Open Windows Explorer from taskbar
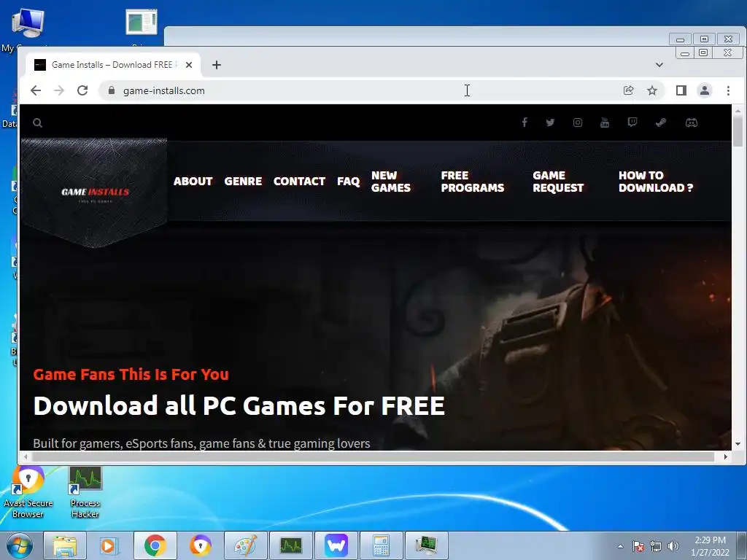747x560 pixels. tap(65, 545)
